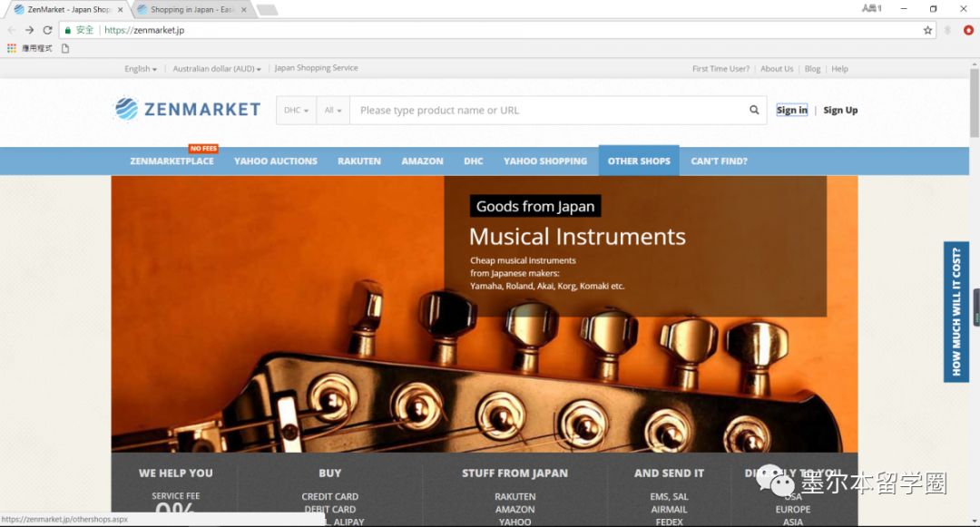The width and height of the screenshot is (980, 527).
Task: Click the magnifying glass search icon
Action: point(754,111)
